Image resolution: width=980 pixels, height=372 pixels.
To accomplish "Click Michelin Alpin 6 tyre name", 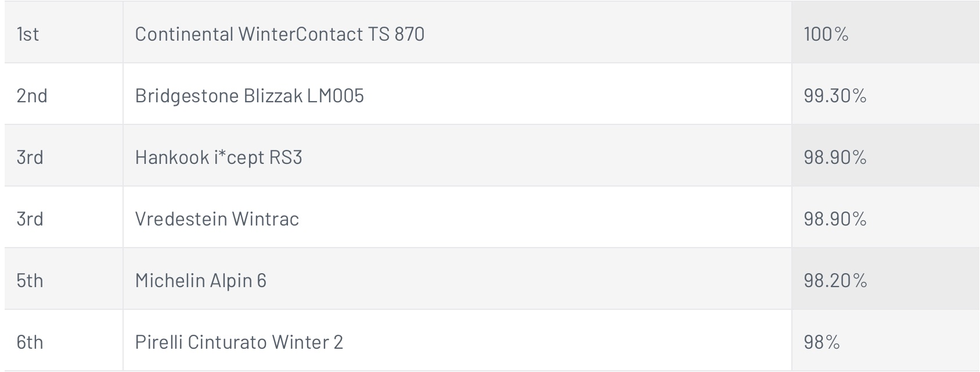I will point(200,280).
